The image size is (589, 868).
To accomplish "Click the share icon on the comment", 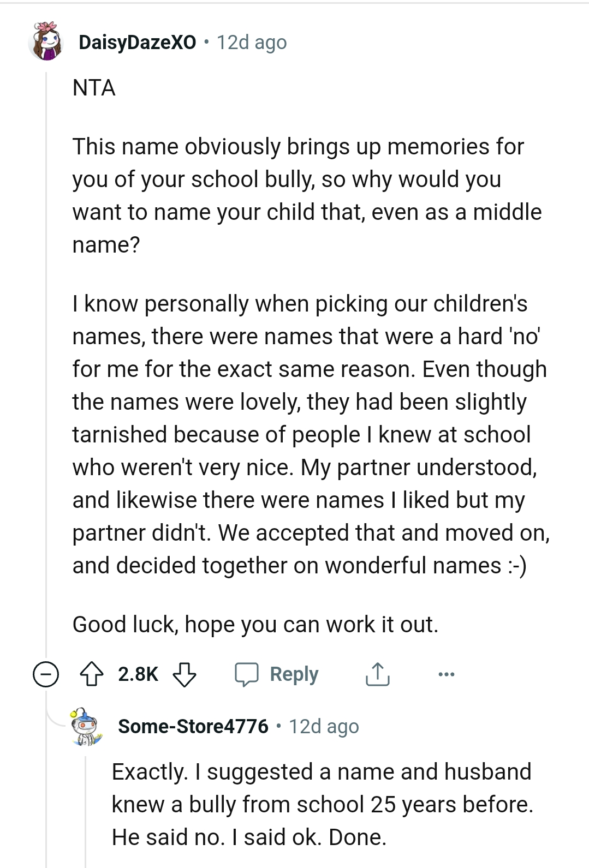I will pos(377,674).
